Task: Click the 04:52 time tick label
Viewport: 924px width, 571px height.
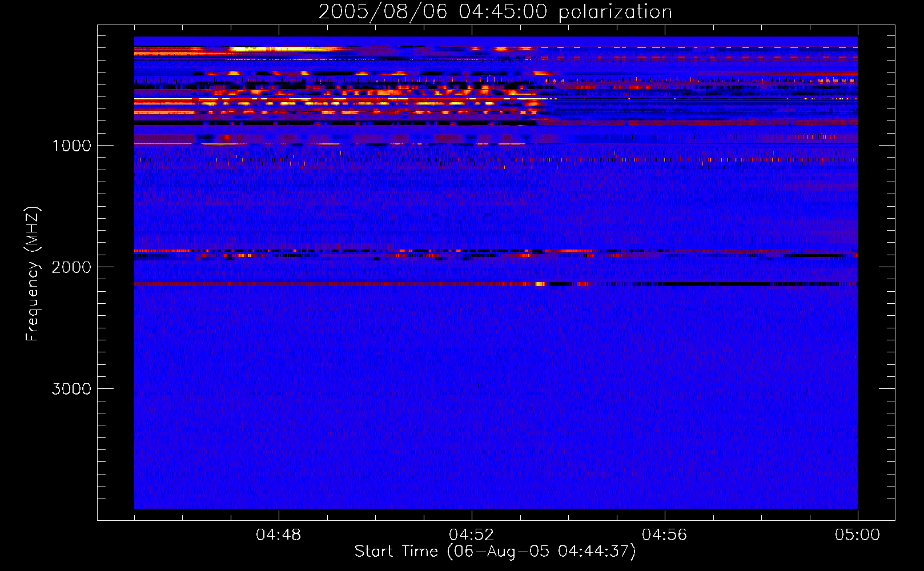Action: click(x=472, y=535)
